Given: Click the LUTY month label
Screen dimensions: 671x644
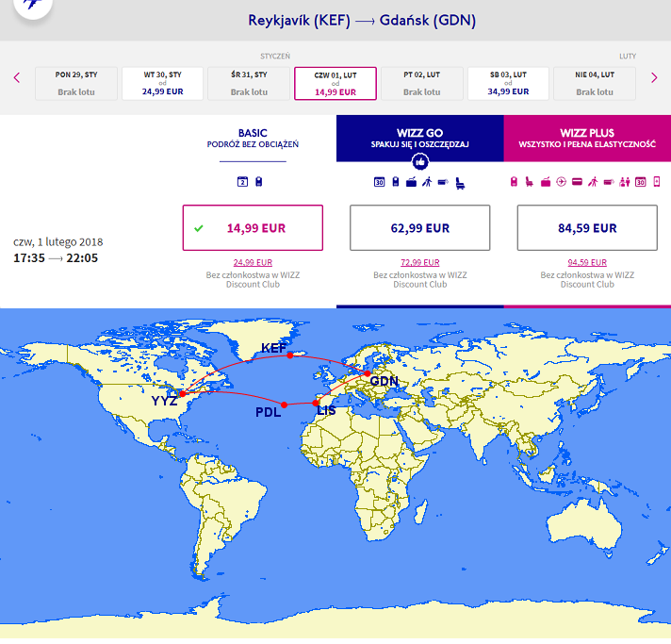Looking at the screenshot, I should [628, 56].
